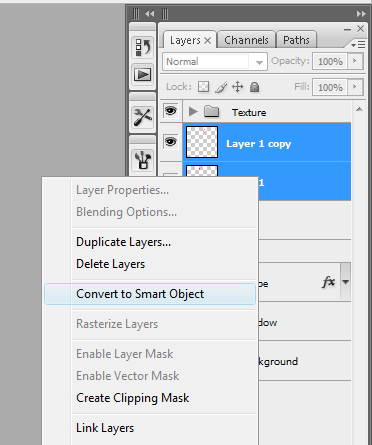The width and height of the screenshot is (372, 445).
Task: Close the Layers tab with its X
Action: click(x=207, y=40)
